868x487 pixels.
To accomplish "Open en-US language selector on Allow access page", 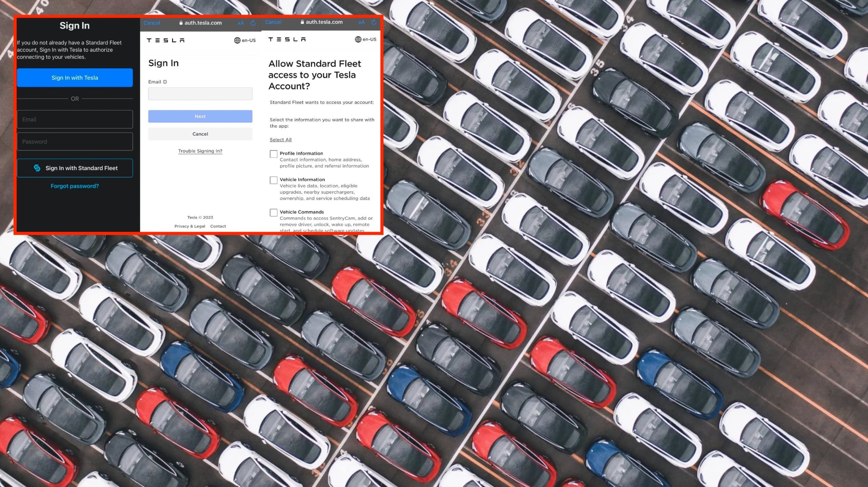I will 366,39.
